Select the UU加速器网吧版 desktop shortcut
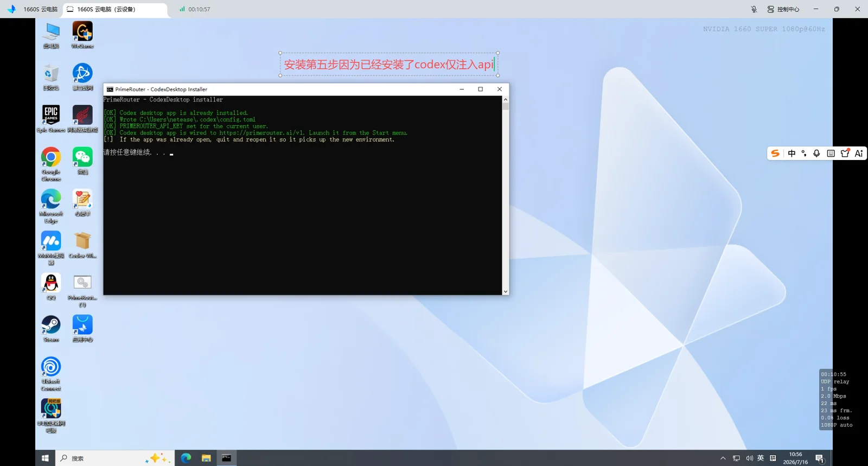The width and height of the screenshot is (868, 466). 51,416
